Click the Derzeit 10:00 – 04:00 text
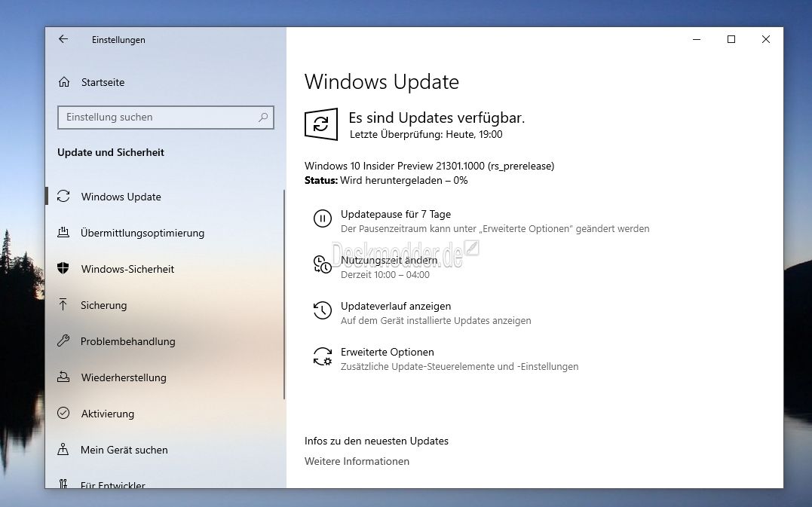This screenshot has height=507, width=812. 385,275
